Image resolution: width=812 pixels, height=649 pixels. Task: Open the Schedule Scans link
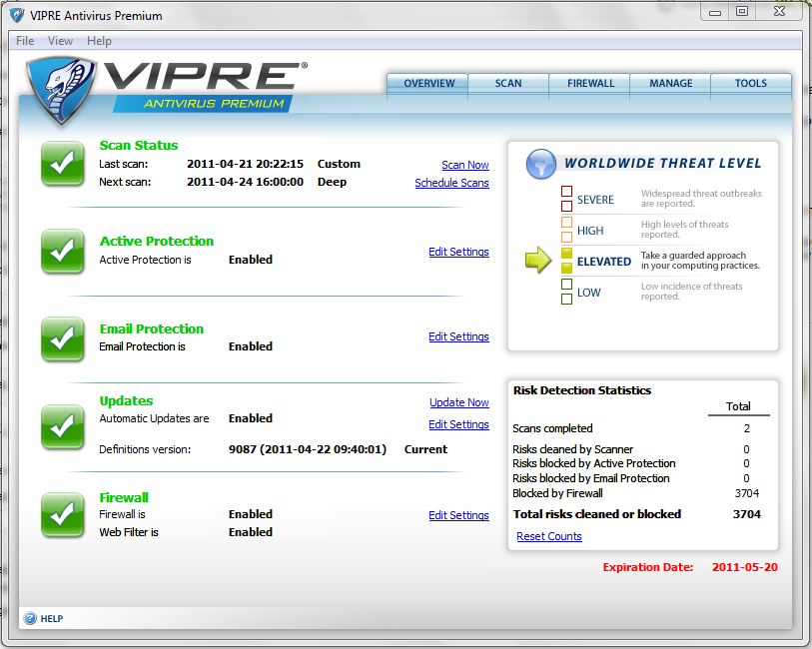[x=451, y=183]
